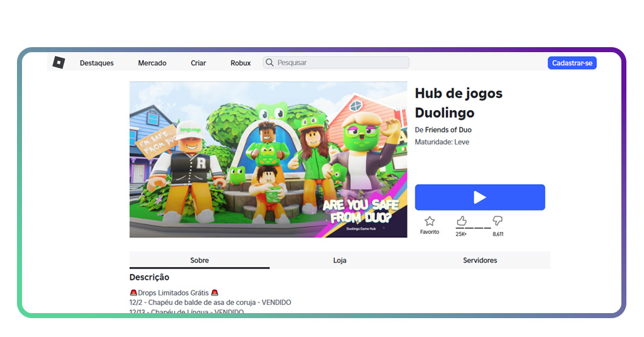The image size is (644, 337).
Task: Open the Destaques menu
Action: tap(96, 63)
